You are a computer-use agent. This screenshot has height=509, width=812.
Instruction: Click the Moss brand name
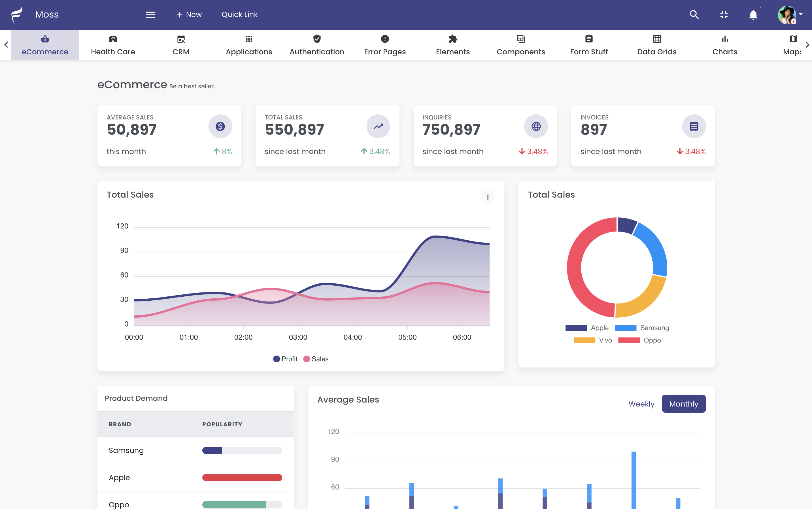[47, 14]
